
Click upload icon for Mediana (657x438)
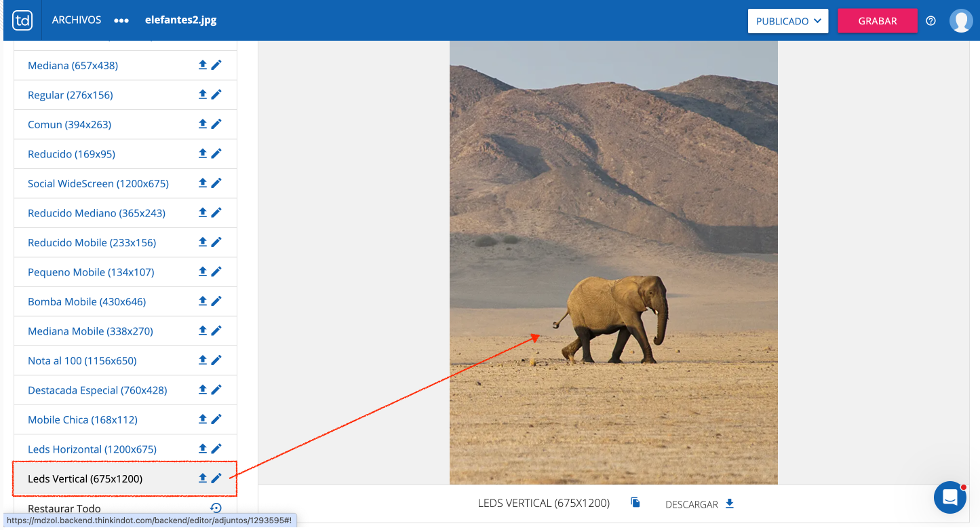pos(202,65)
